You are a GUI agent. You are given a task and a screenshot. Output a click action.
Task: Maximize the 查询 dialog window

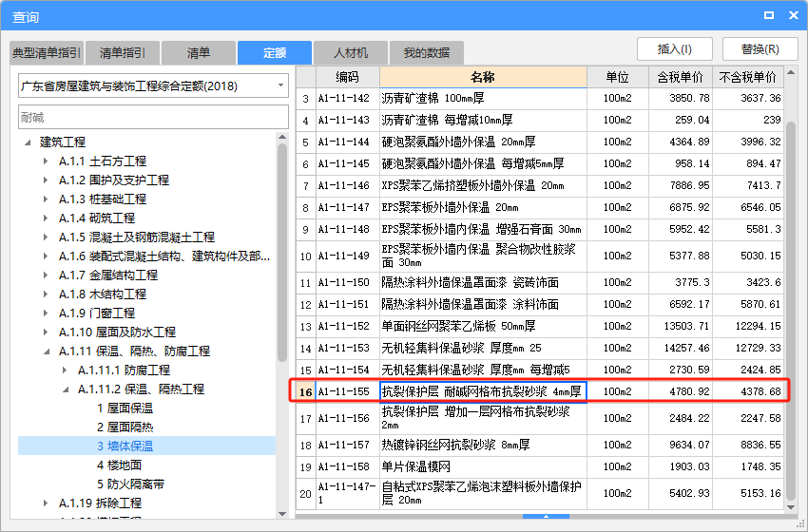(769, 15)
